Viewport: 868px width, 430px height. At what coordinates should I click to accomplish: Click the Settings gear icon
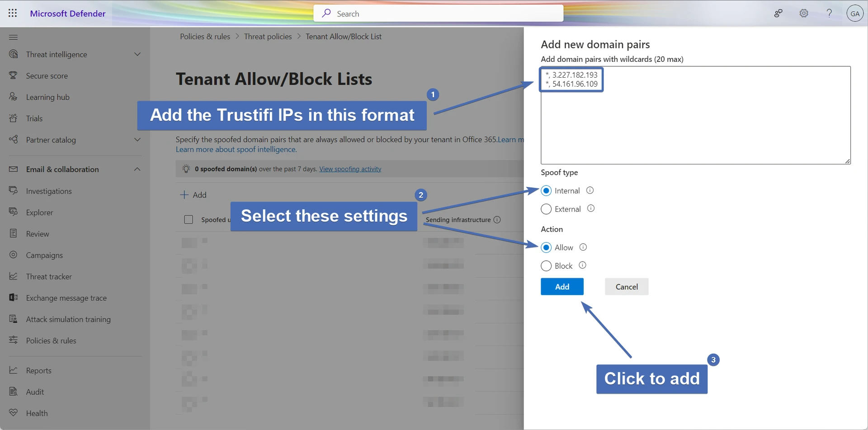click(803, 14)
